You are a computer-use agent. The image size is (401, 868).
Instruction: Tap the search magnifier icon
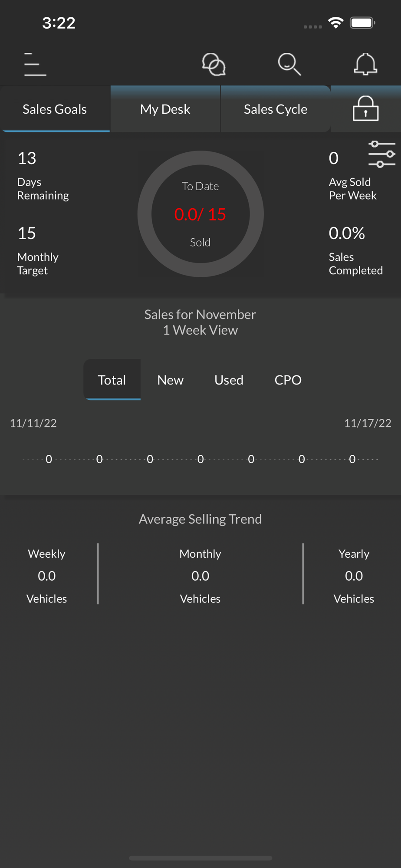(289, 65)
